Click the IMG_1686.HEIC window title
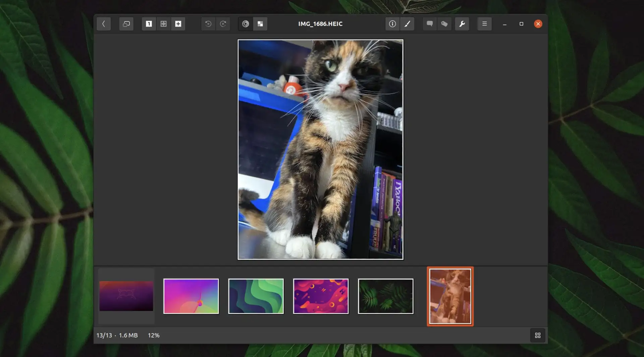The image size is (644, 357). pyautogui.click(x=320, y=24)
